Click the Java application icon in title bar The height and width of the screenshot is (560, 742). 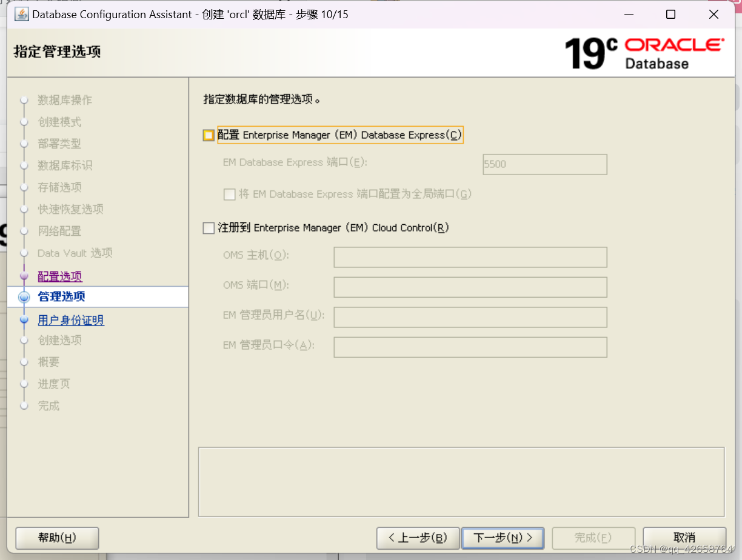pyautogui.click(x=21, y=14)
